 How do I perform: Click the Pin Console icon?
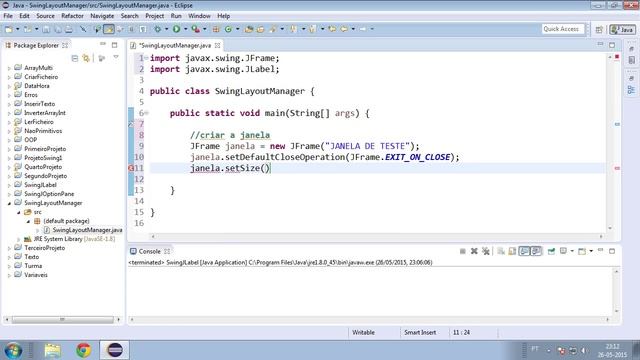pyautogui.click(x=551, y=251)
